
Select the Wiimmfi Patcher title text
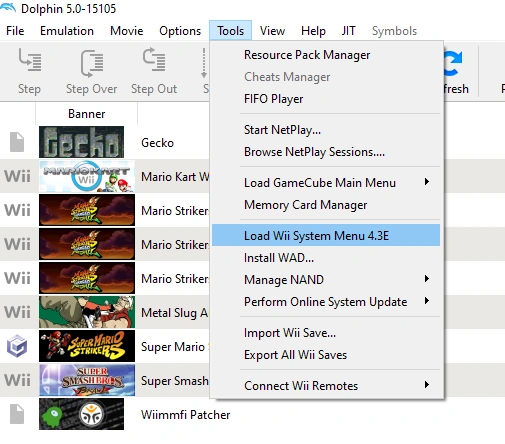(186, 415)
